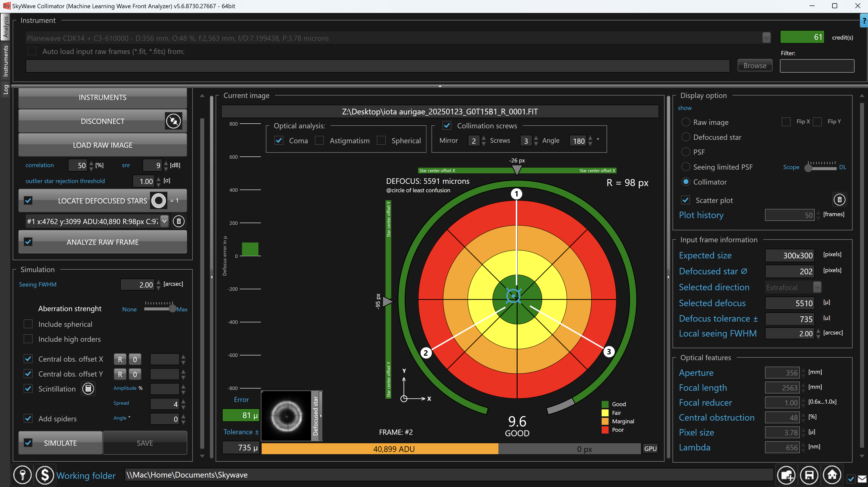This screenshot has height=487, width=868.
Task: Click the home icon at bottom right
Action: tap(832, 475)
